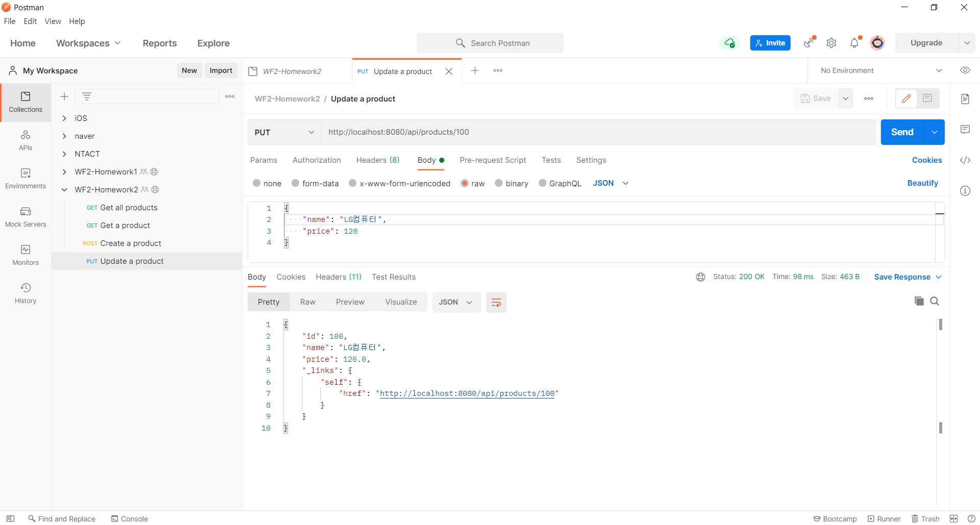Open request info pane
This screenshot has height=525, width=980.
[x=965, y=191]
